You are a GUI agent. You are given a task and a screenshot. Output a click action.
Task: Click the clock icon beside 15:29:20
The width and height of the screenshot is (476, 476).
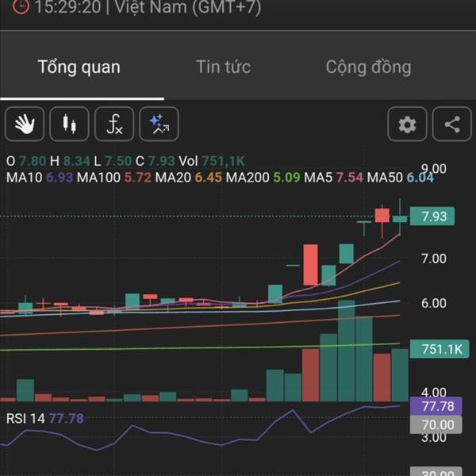pyautogui.click(x=21, y=6)
